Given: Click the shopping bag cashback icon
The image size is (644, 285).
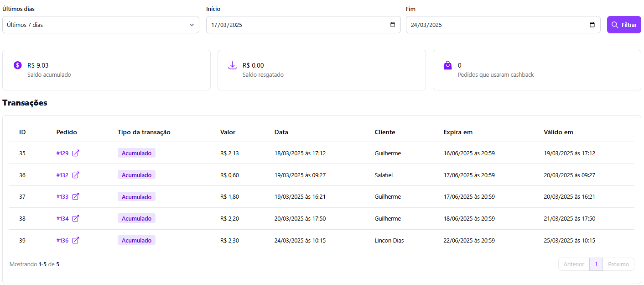Looking at the screenshot, I should pos(447,65).
